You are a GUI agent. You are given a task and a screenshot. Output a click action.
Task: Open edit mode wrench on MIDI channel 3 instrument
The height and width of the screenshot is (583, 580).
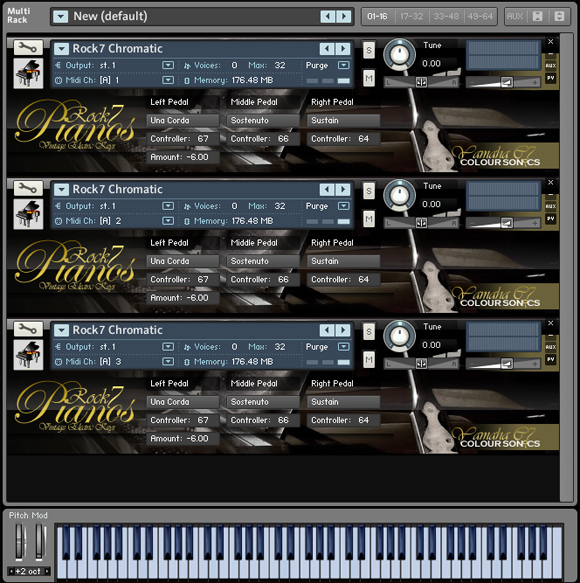(x=28, y=329)
